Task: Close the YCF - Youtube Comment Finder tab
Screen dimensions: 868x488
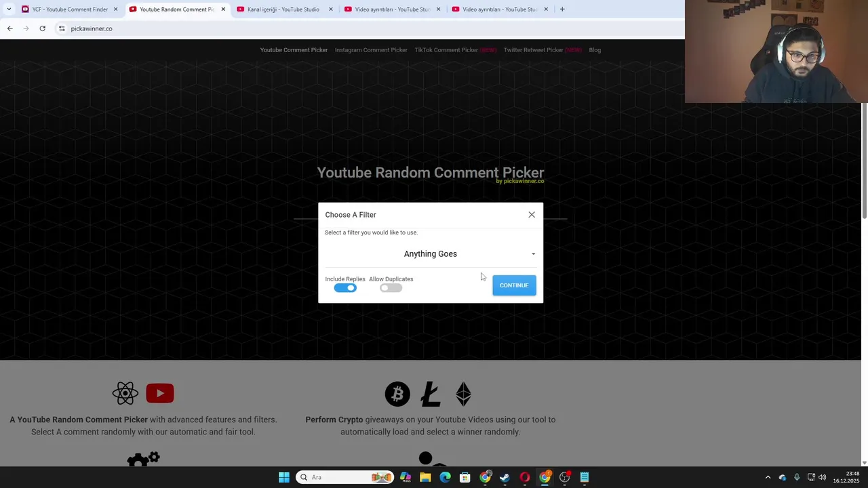Action: click(115, 9)
